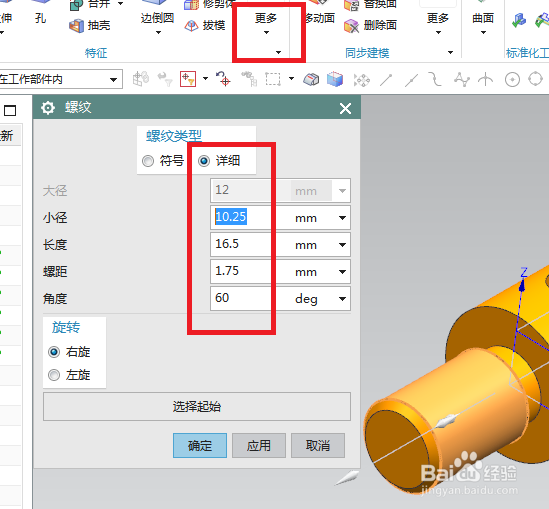
Task: Expand the 同步建模 group options arrow
Action: click(x=450, y=53)
